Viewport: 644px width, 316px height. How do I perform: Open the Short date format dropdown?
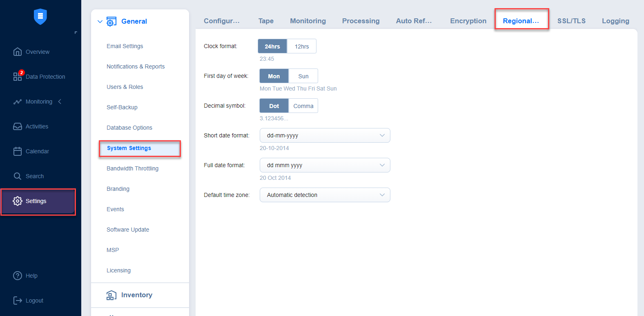pos(325,135)
